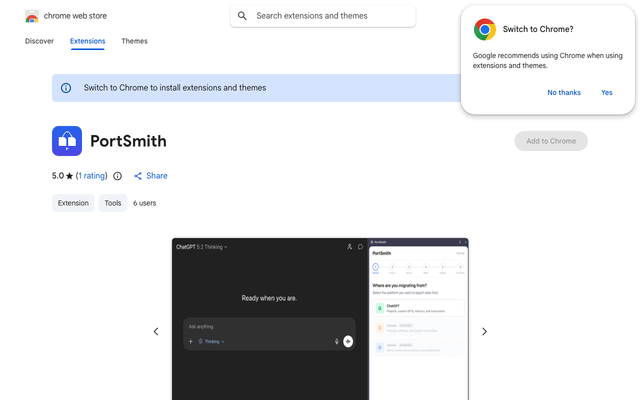Click the Tools category chip
The height and width of the screenshot is (400, 640).
(x=113, y=203)
